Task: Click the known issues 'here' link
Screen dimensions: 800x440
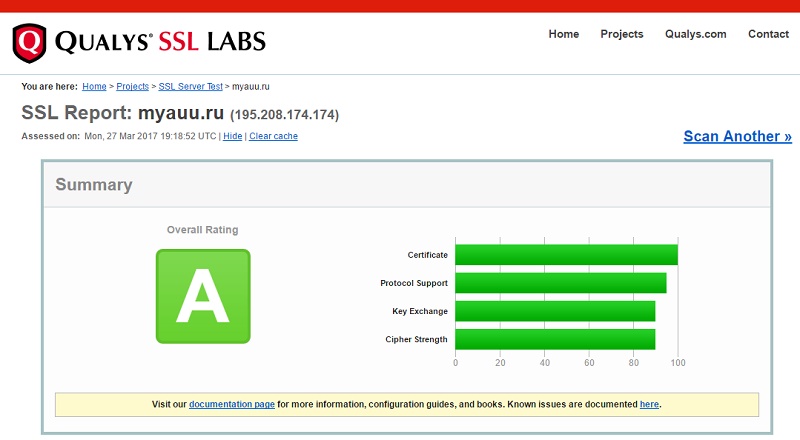Action: point(649,404)
